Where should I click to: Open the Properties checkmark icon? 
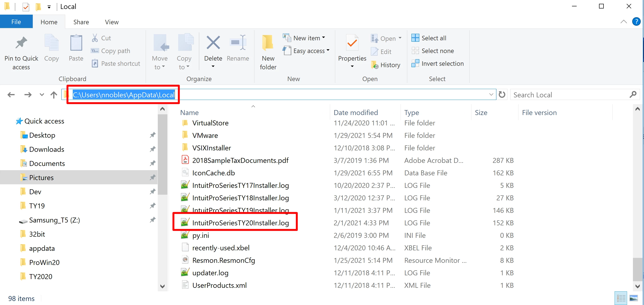(x=352, y=42)
